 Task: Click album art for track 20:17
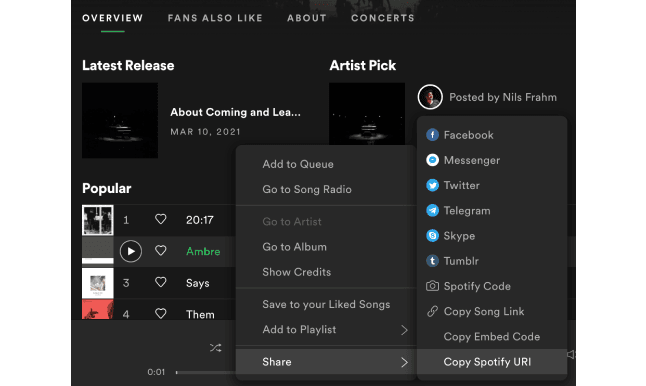pyautogui.click(x=98, y=220)
